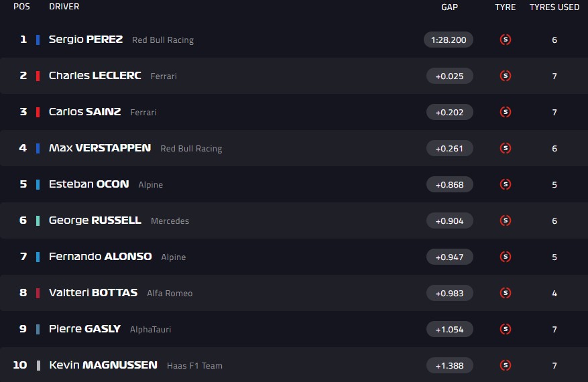Click Kevin Magnussen's soft tyre icon
The image size is (588, 382).
click(506, 365)
